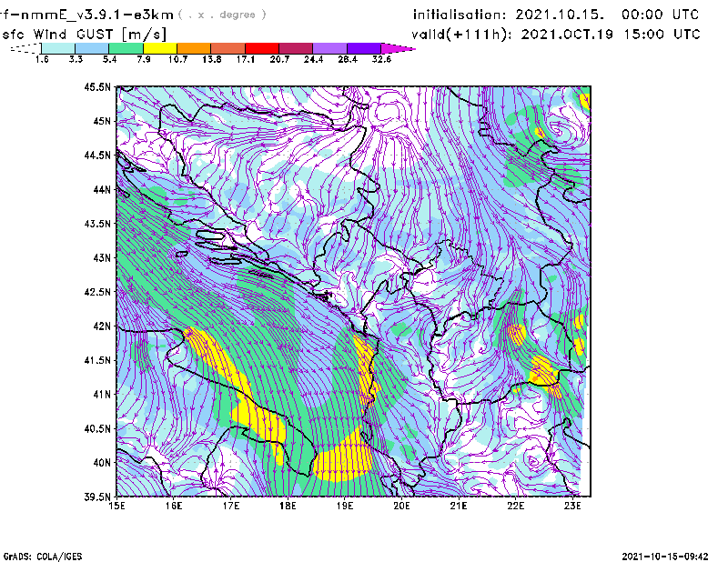Click the crimson 20.7–24.4 legend swatch
This screenshot has width=728, height=562.
tap(296, 48)
